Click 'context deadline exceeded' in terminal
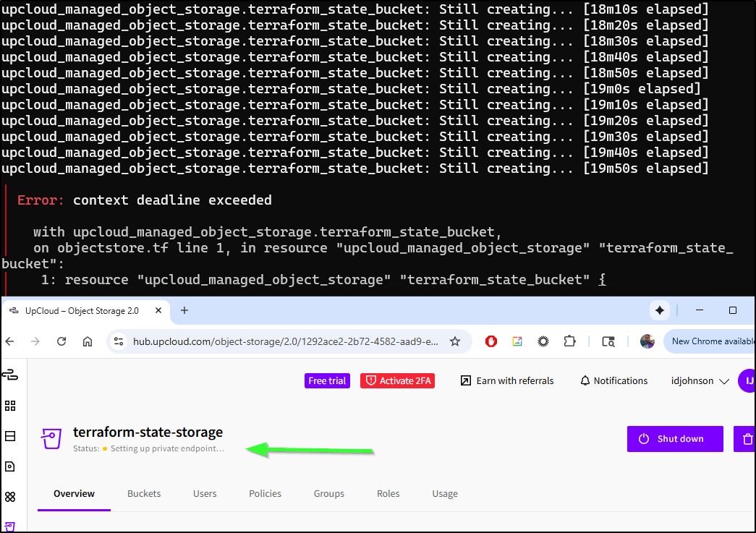The width and height of the screenshot is (756, 533). 172,200
